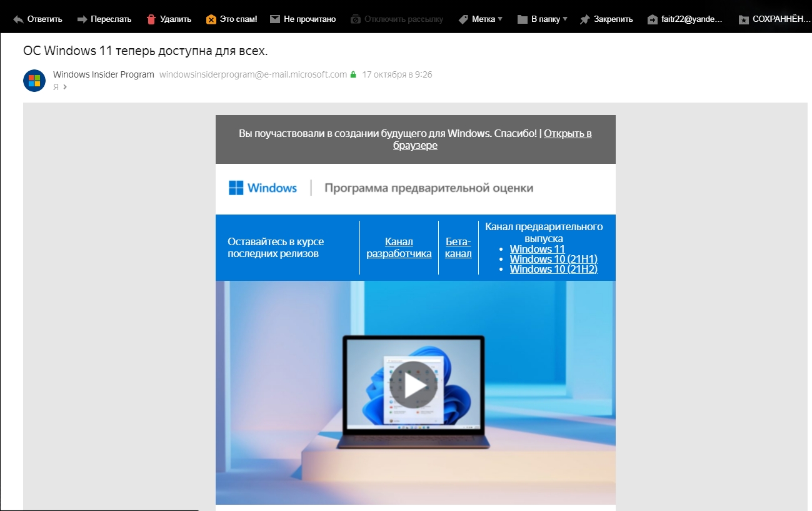Click the Forward arrow icon
This screenshot has width=812, height=511.
82,19
